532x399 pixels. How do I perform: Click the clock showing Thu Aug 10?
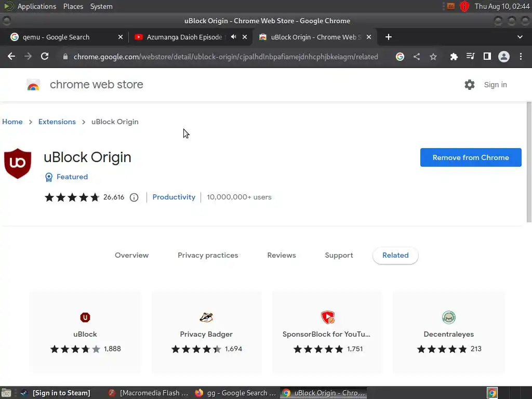coord(502,6)
